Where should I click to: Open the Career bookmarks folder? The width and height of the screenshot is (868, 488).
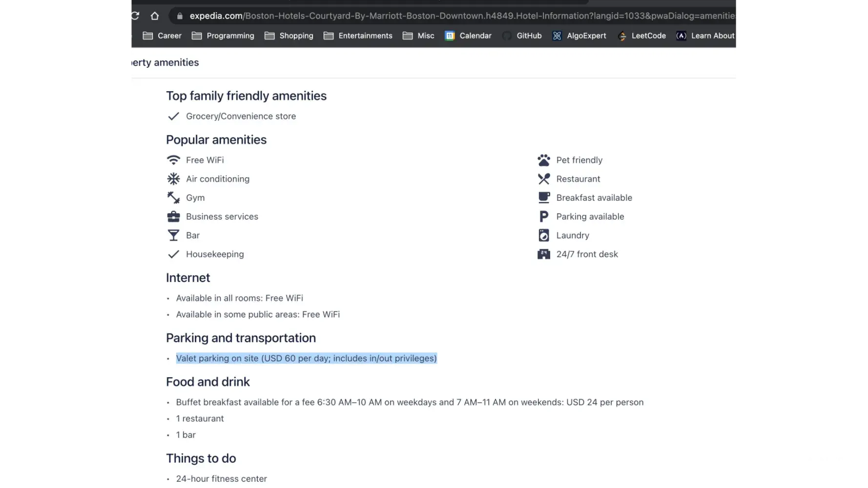point(162,36)
